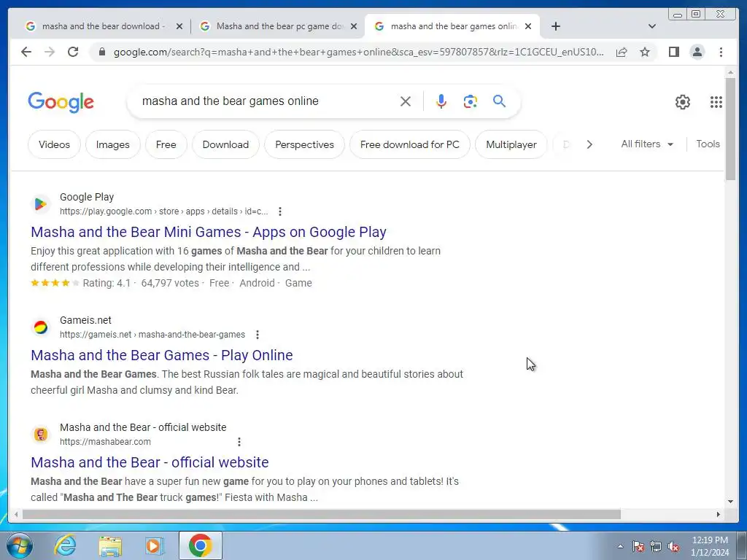Add a new tab with plus button
Screen dimensions: 747x560
point(555,26)
